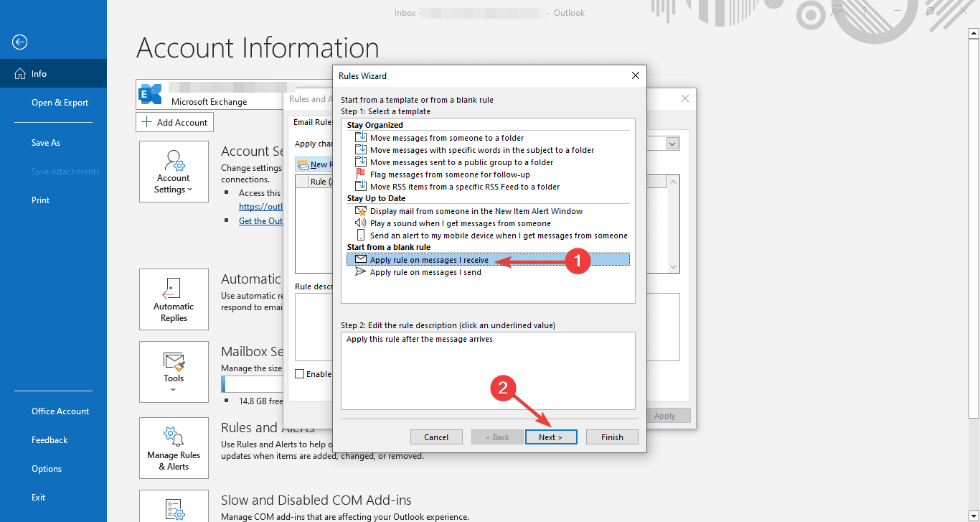Open Options from the left sidebar
Screen dimensions: 980x522
46,468
